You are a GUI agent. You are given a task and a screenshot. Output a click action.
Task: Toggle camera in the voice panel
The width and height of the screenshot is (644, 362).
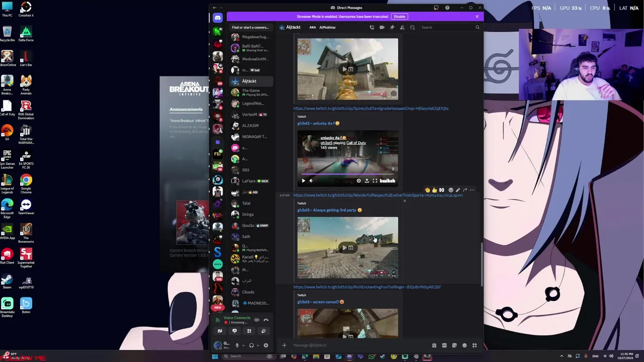click(x=220, y=331)
